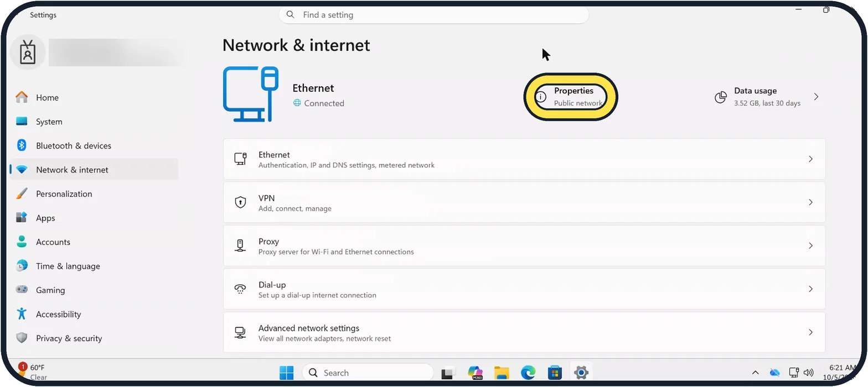The width and height of the screenshot is (868, 387).
Task: Open Ethernet Properties (Public network)
Action: 570,97
